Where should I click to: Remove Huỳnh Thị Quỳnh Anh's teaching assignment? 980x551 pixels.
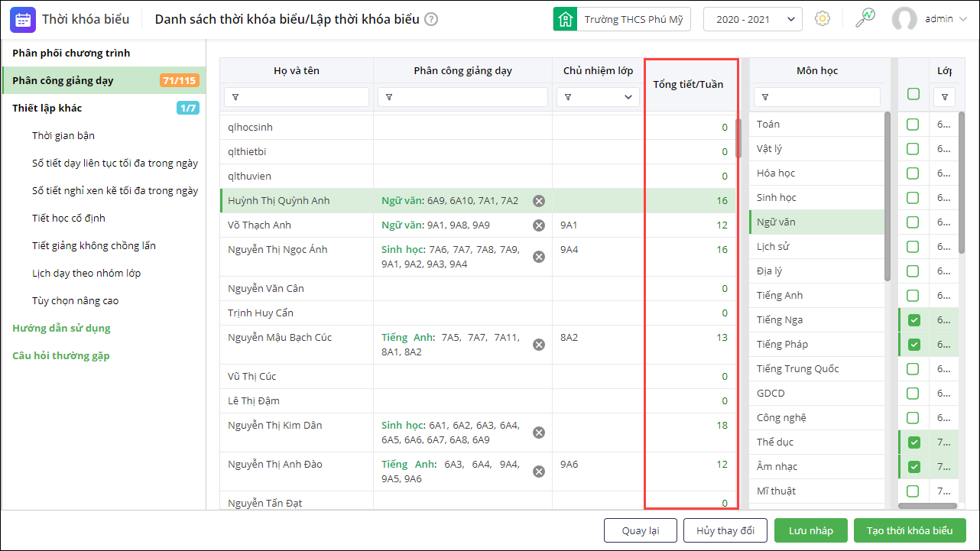pyautogui.click(x=539, y=201)
